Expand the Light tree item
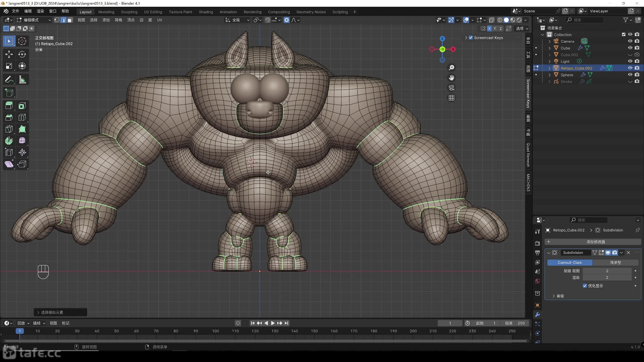 coord(549,61)
